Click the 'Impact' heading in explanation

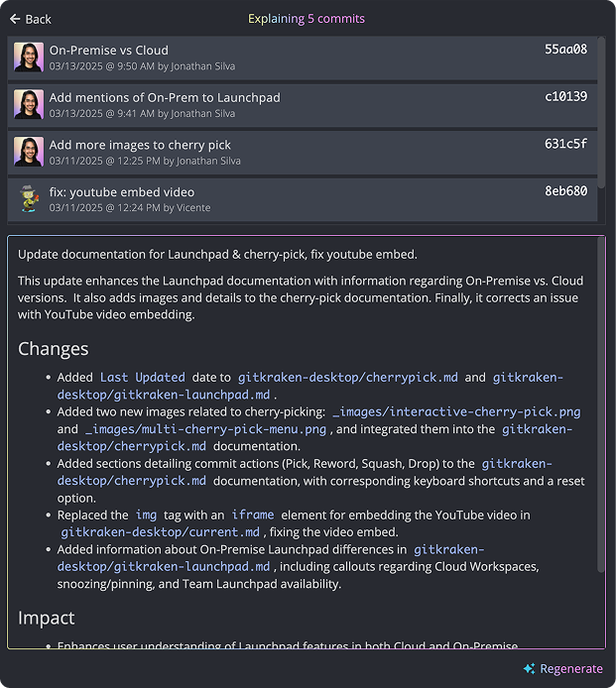pos(46,618)
